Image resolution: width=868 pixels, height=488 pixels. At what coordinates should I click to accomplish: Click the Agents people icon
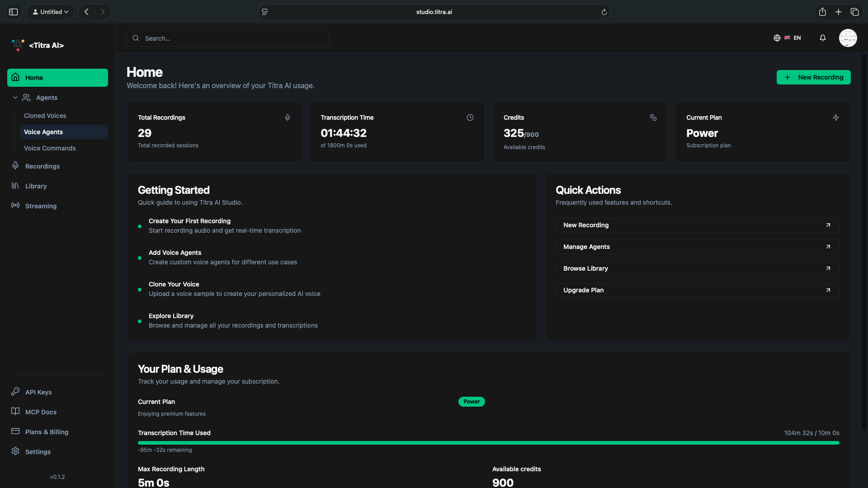(27, 98)
